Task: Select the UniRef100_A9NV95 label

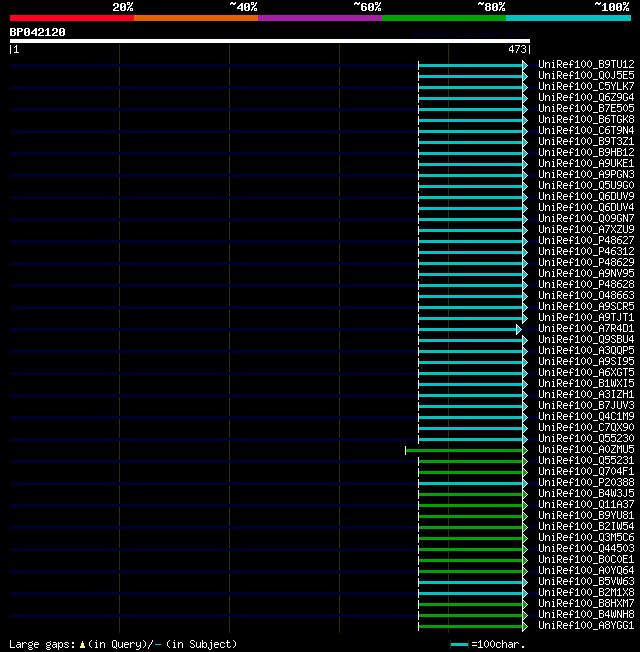Action: 586,273
